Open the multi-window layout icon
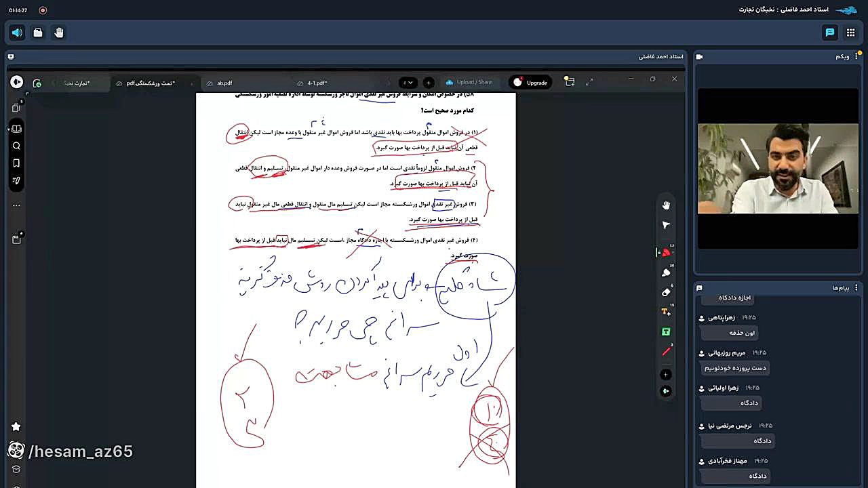868x488 pixels. point(570,82)
